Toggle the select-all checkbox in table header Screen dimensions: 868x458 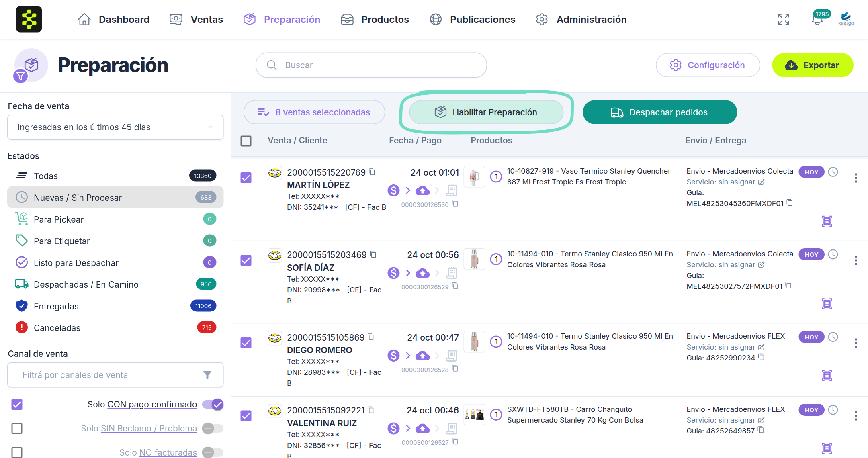coord(246,141)
